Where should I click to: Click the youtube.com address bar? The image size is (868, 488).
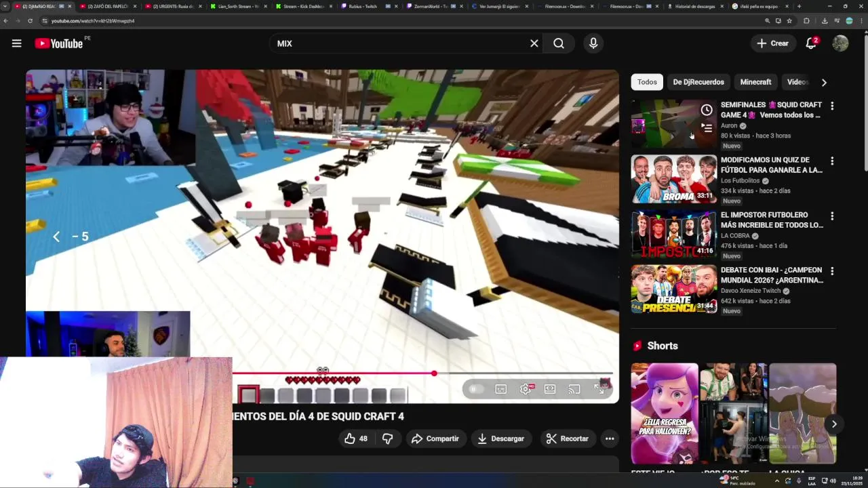[x=400, y=21]
